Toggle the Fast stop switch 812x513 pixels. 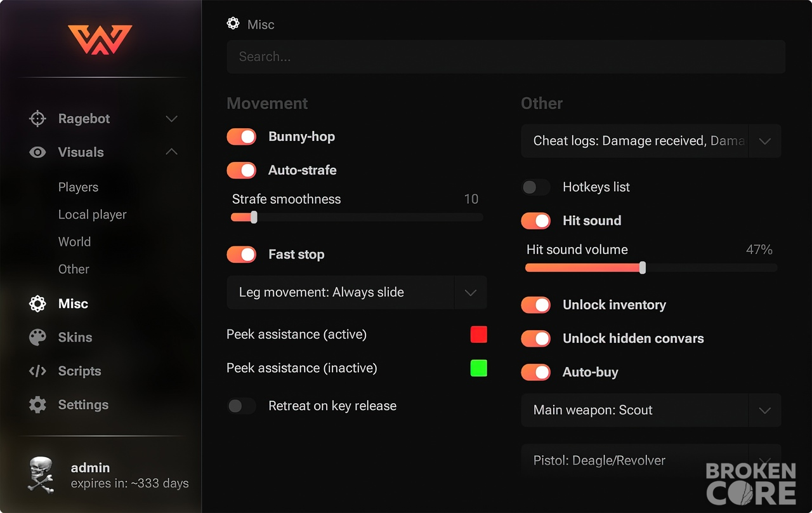coord(242,255)
